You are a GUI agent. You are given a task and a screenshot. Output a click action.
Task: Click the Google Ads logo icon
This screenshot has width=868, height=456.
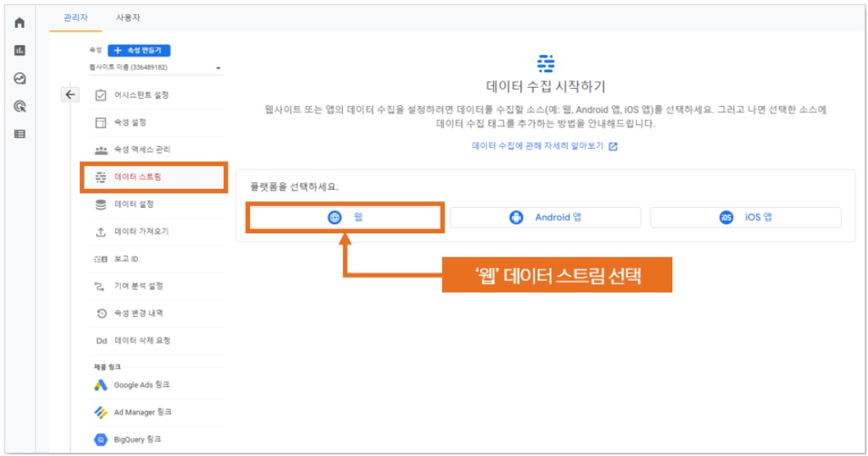click(101, 385)
